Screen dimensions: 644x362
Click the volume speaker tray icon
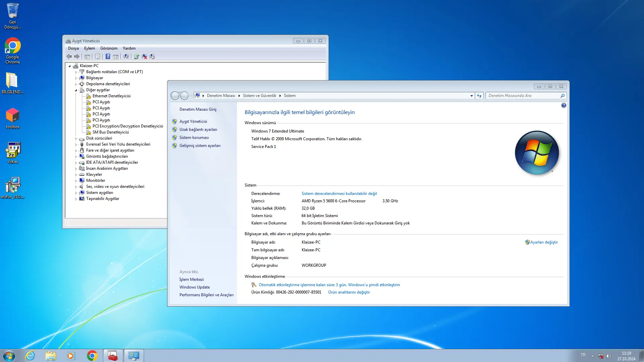(609, 356)
